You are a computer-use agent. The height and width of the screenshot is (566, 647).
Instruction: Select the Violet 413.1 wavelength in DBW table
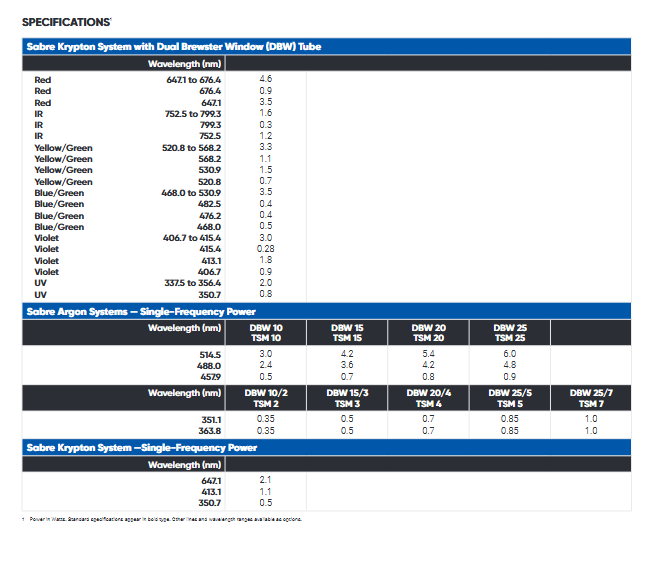pos(211,261)
